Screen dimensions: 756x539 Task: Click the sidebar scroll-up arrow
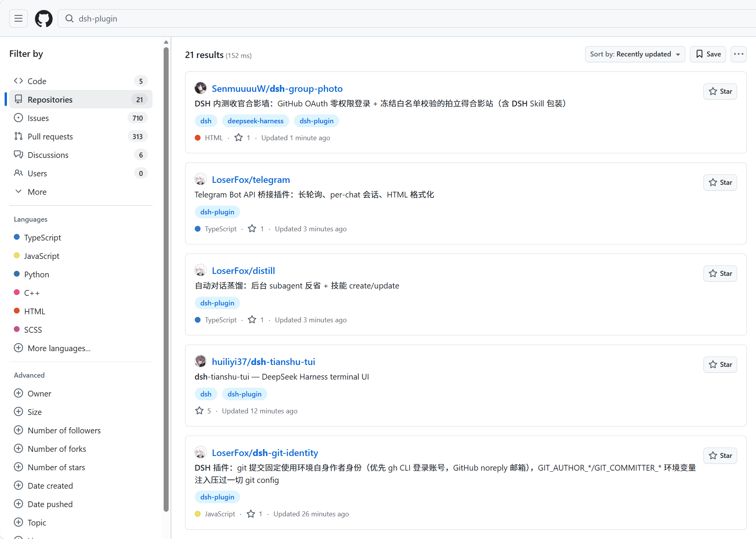pos(166,42)
